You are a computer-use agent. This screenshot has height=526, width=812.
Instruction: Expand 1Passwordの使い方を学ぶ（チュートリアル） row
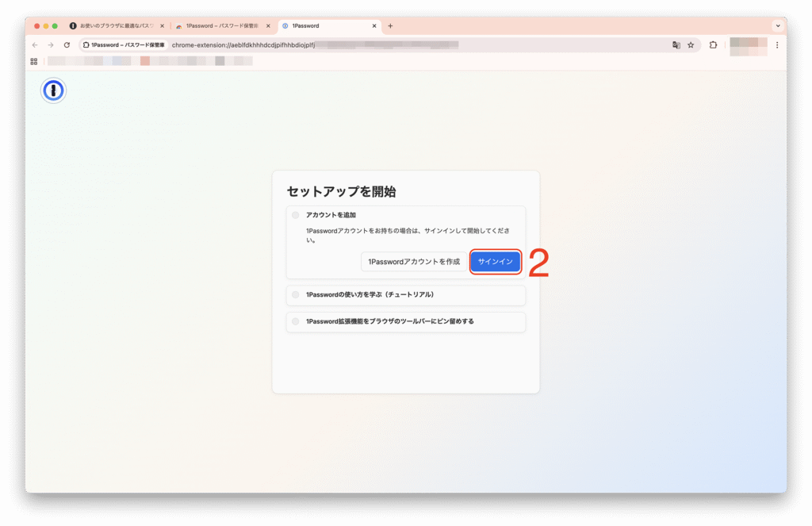[x=406, y=295]
